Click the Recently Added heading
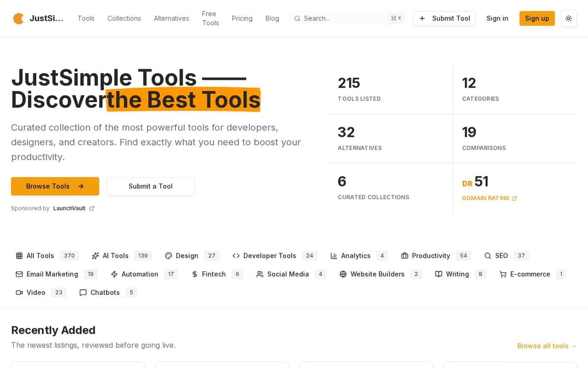The height and width of the screenshot is (368, 588). pyautogui.click(x=53, y=330)
